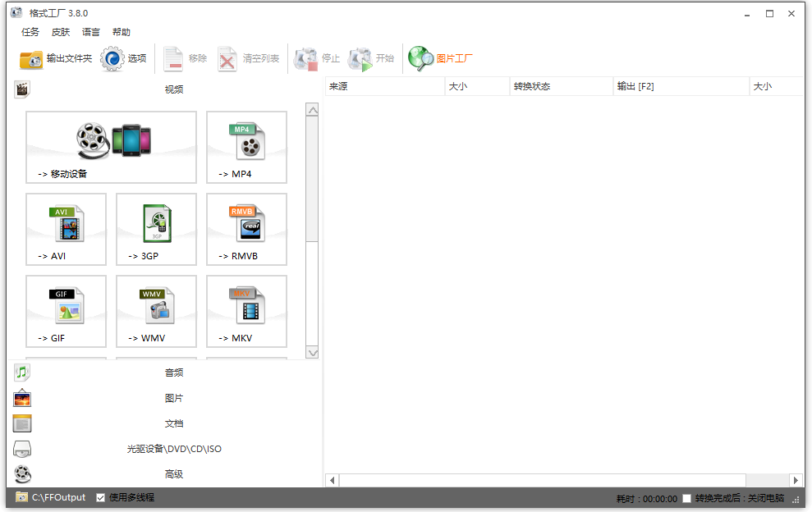Open the Options (选项) button

pyautogui.click(x=124, y=58)
